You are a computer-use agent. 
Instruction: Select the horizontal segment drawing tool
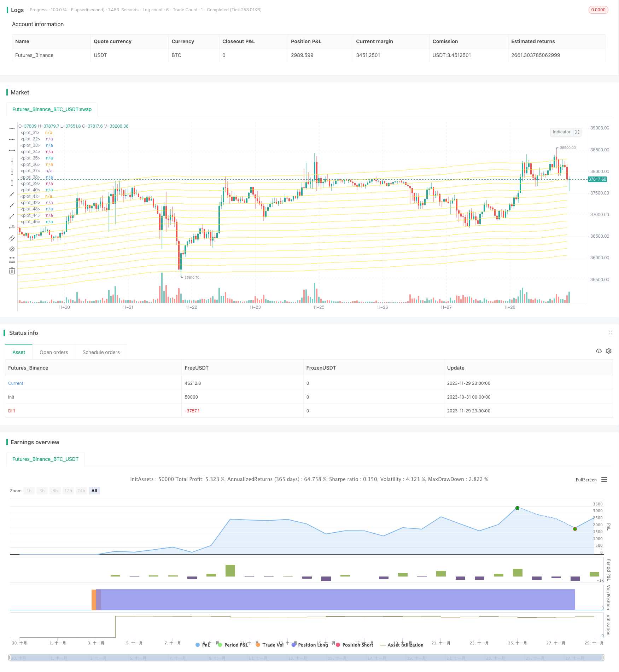[12, 150]
